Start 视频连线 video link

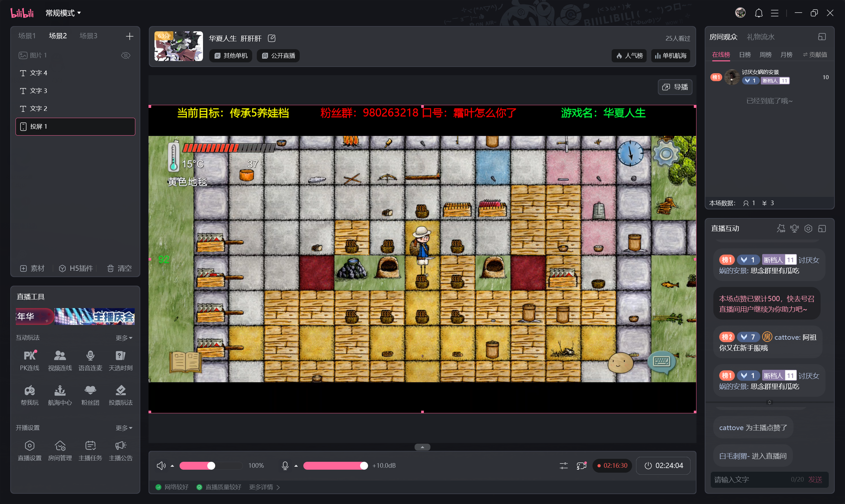[60, 360]
